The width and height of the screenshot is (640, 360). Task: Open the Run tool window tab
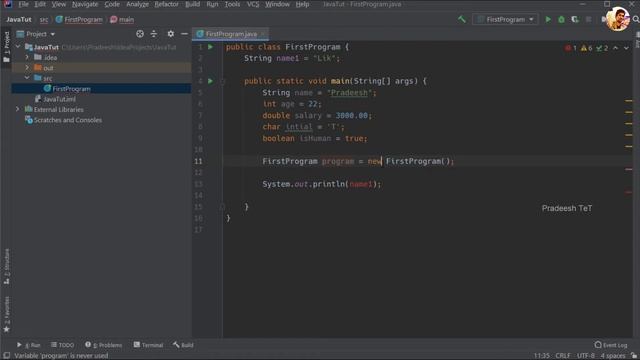pyautogui.click(x=28, y=345)
